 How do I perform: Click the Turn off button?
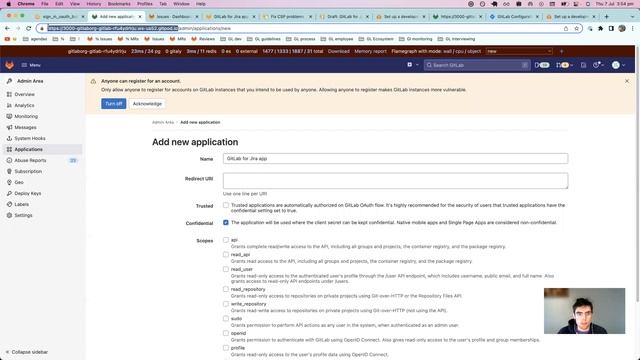click(x=113, y=104)
